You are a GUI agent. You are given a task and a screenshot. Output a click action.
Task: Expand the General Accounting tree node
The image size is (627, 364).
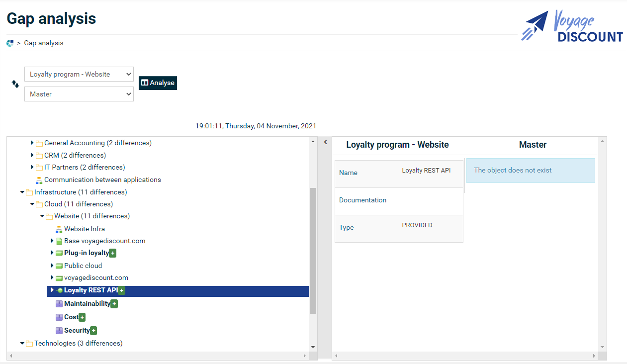32,143
